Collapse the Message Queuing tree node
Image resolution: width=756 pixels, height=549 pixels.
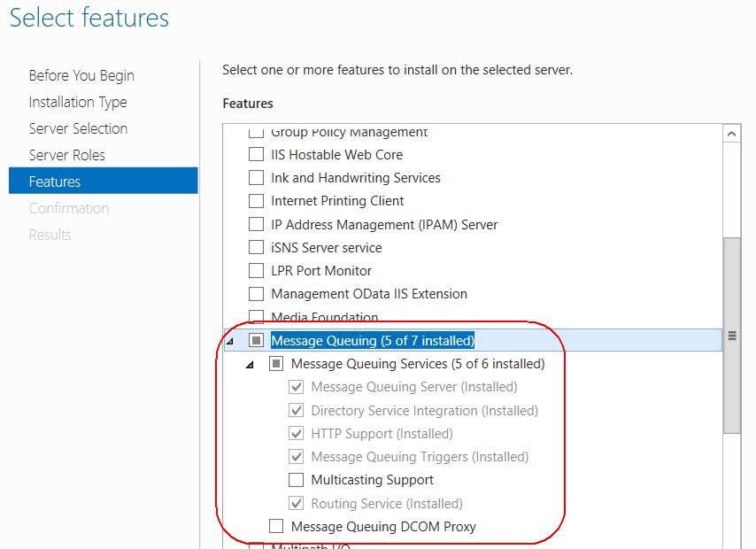[x=230, y=342]
